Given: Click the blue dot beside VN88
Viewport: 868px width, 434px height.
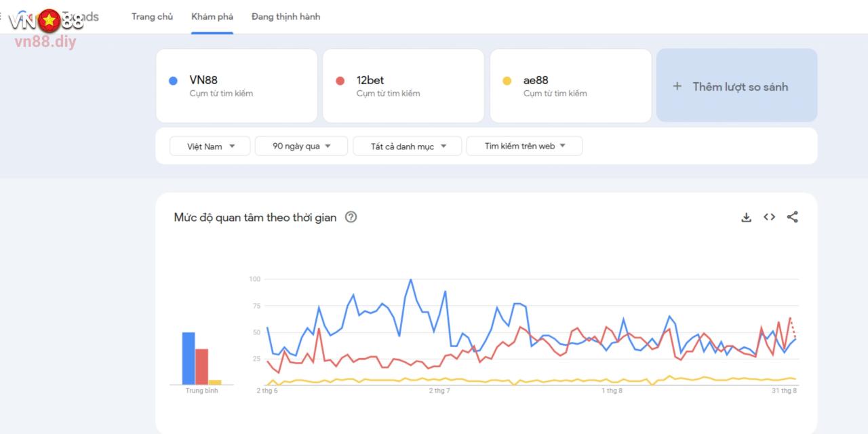Looking at the screenshot, I should click(x=173, y=81).
